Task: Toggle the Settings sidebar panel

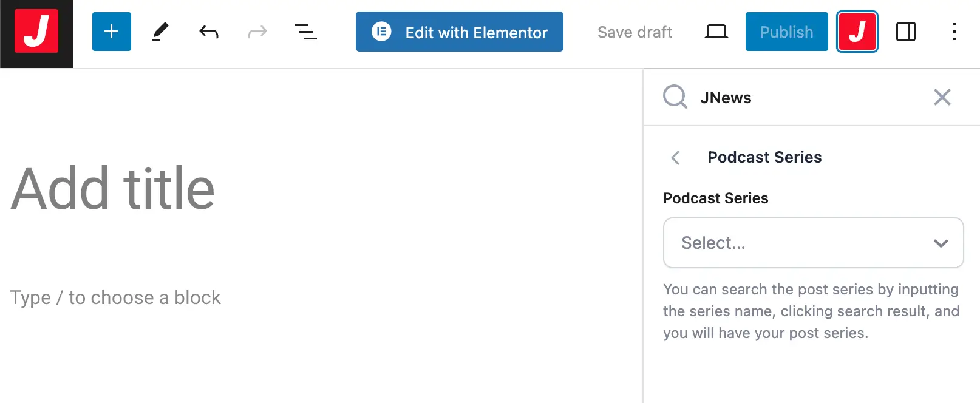Action: (905, 32)
